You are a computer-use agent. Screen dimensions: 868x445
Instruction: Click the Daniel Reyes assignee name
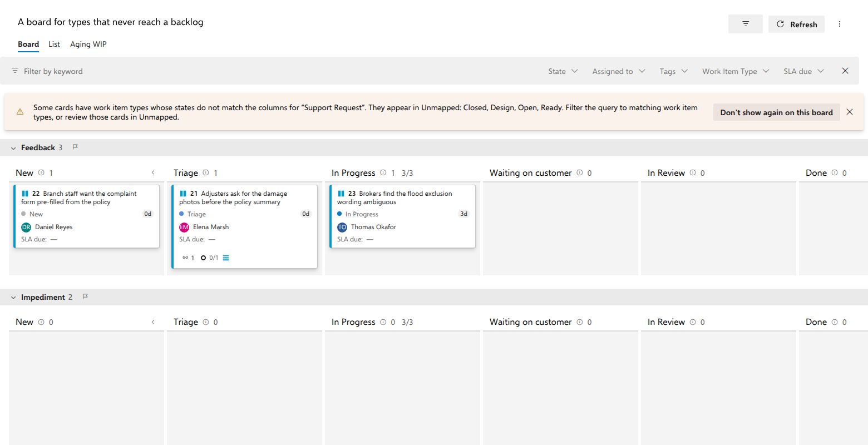tap(53, 227)
